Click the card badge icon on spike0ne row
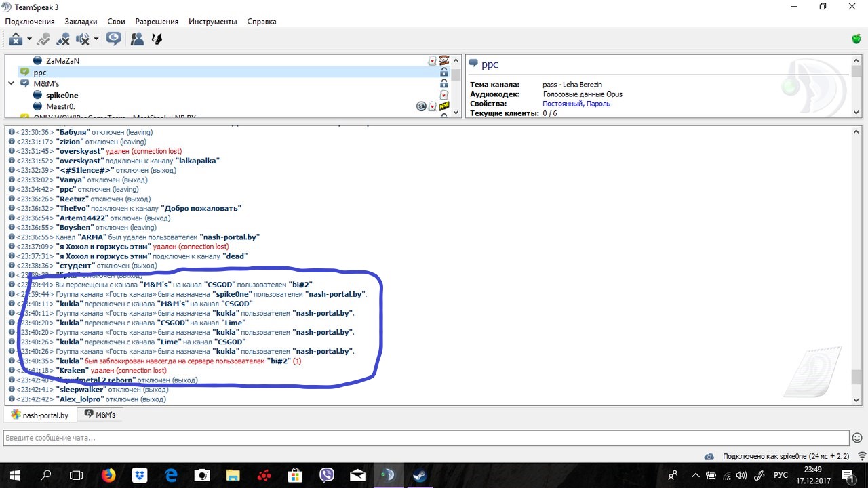The image size is (868, 488). 443,95
